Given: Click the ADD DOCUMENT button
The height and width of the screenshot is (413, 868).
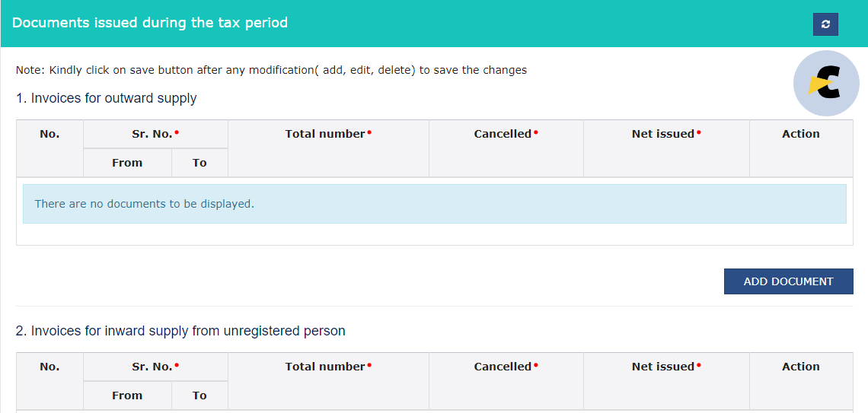Looking at the screenshot, I should coord(788,281).
